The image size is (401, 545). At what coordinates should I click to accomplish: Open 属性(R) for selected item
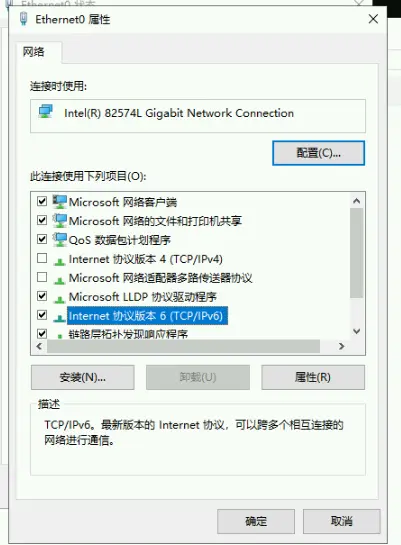tap(313, 377)
